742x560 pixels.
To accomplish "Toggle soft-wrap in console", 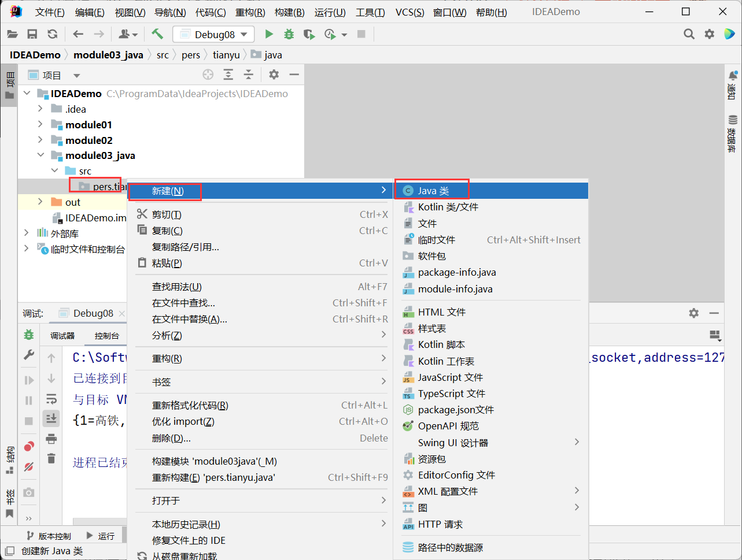I will tap(51, 399).
